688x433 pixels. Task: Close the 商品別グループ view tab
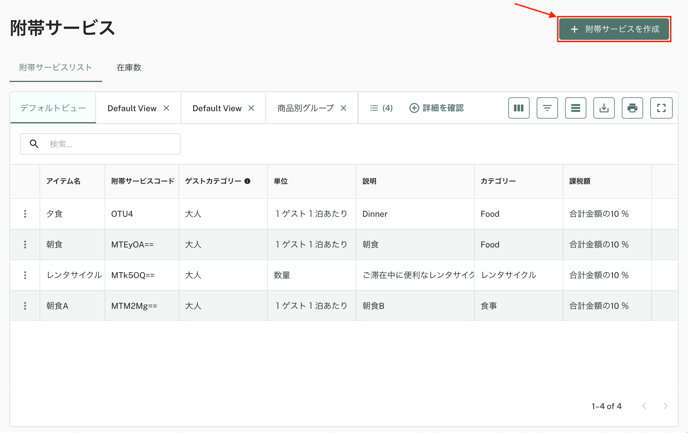[x=344, y=108]
